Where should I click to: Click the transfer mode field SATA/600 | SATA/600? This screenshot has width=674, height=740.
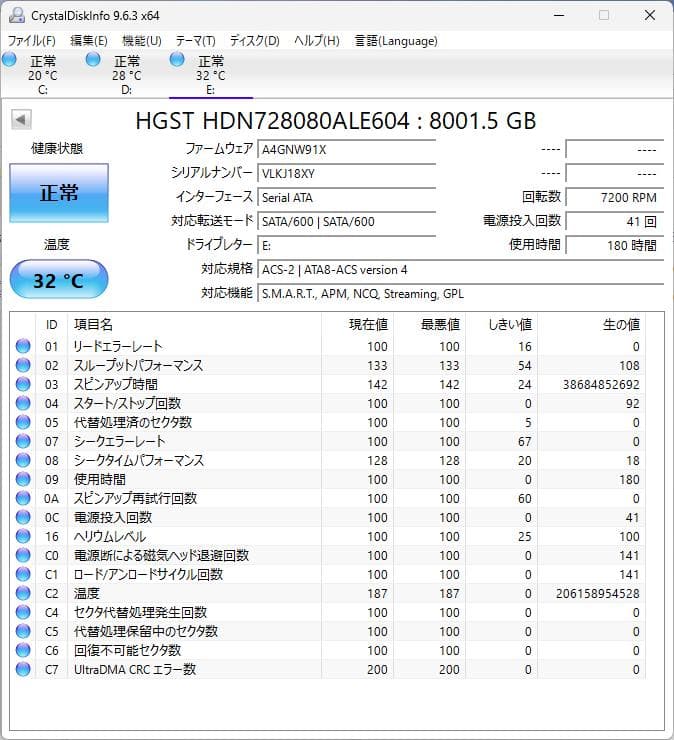346,221
